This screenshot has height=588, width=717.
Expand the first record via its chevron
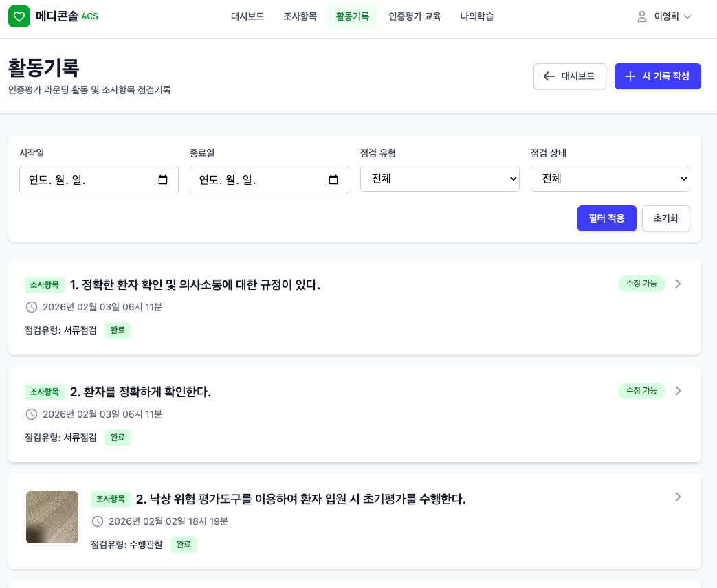coord(678,284)
